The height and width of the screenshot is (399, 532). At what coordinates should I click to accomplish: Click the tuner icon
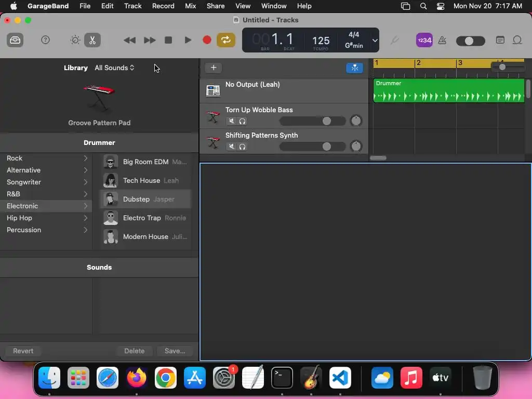[x=394, y=40]
